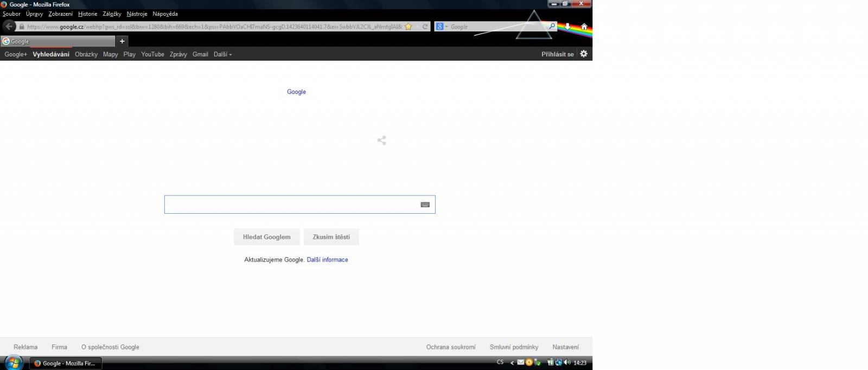Click the Firefox taskbar button
The width and height of the screenshot is (868, 370).
click(x=66, y=363)
